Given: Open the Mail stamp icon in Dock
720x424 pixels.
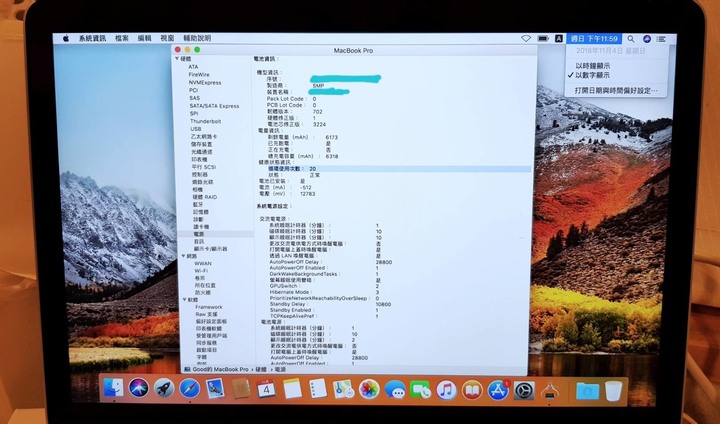Looking at the screenshot, I should click(215, 389).
